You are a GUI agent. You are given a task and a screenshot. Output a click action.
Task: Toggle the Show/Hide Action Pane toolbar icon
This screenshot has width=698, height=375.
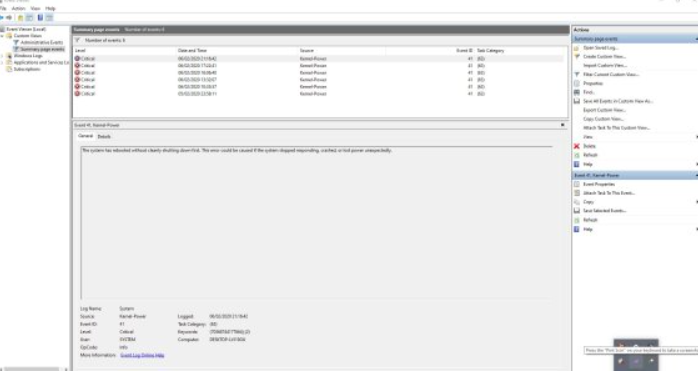[49, 17]
